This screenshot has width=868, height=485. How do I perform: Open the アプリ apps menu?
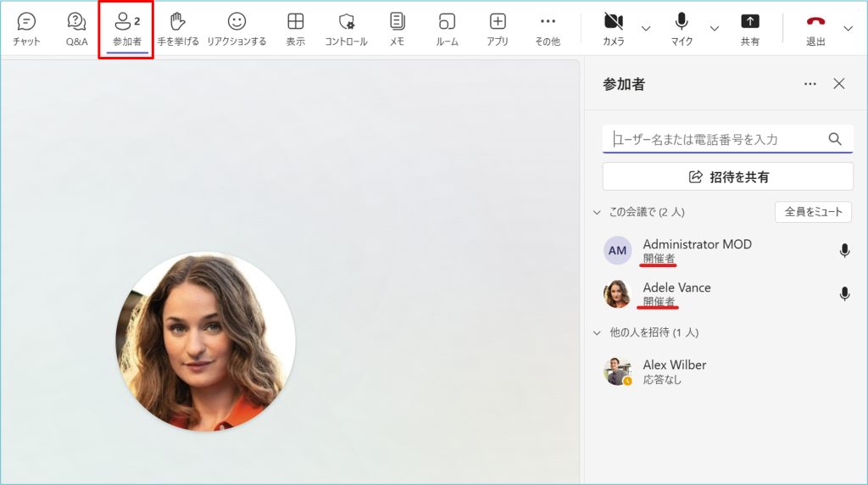click(498, 29)
